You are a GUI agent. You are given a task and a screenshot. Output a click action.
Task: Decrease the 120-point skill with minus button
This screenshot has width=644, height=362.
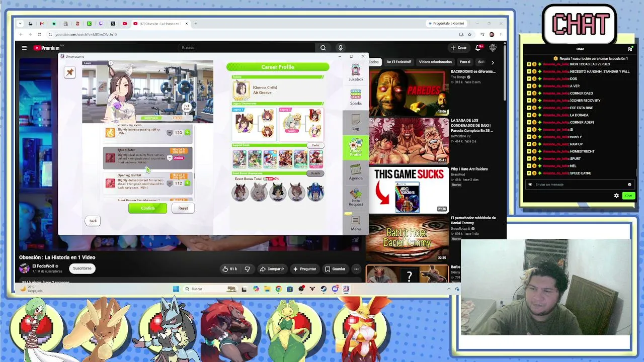(170, 133)
